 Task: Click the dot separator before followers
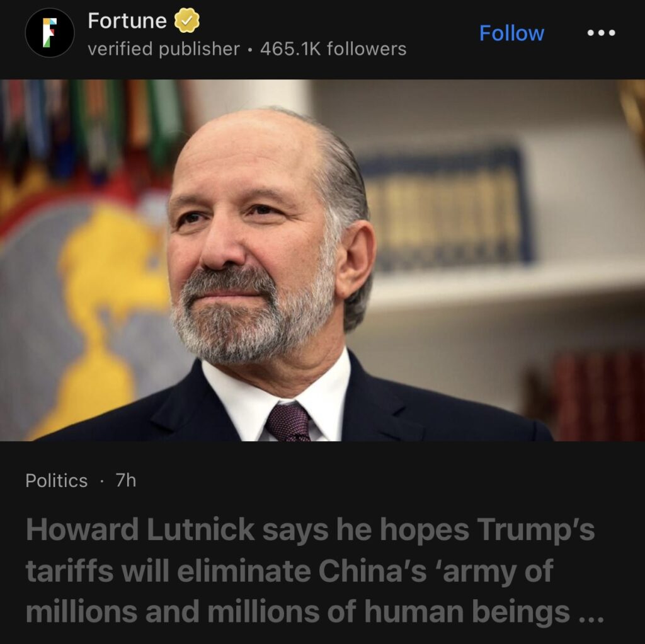250,50
